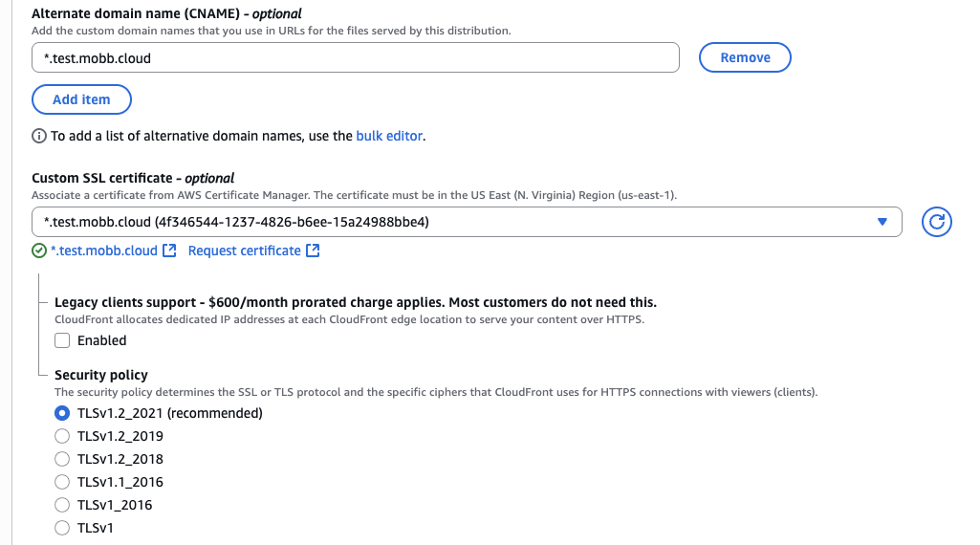Select the TLSv1.2_2021 (recommended) radio button
Screen dimensions: 980x545
click(62, 413)
